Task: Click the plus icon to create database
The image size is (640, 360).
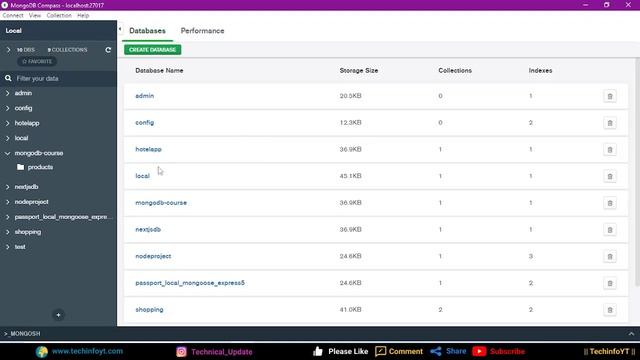Action: 58,315
